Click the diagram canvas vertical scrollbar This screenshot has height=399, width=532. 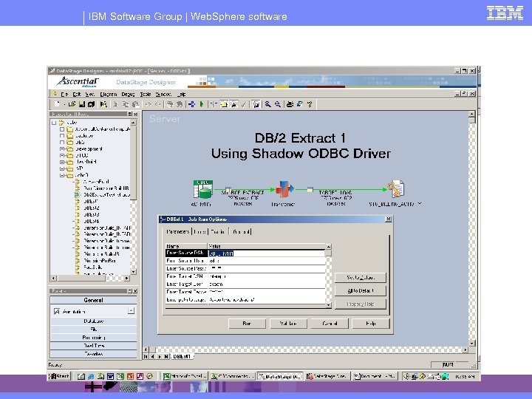[472, 228]
